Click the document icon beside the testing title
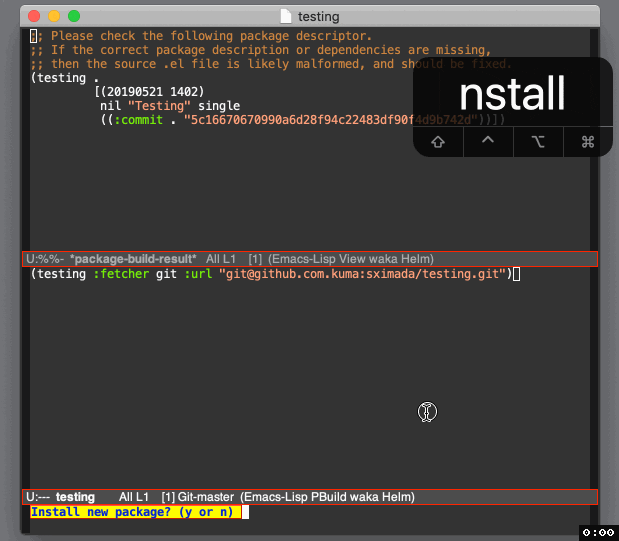The height and width of the screenshot is (541, 619). point(285,16)
